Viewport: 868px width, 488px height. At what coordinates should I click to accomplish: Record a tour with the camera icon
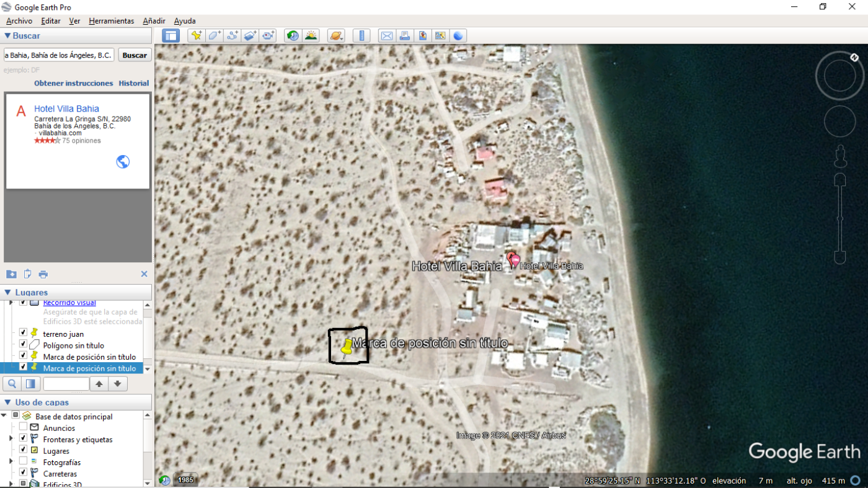click(x=268, y=35)
